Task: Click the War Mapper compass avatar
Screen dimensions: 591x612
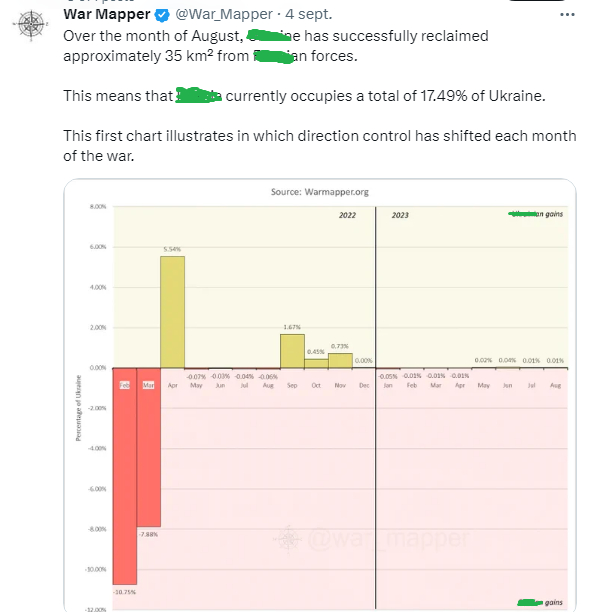Action: 31,25
